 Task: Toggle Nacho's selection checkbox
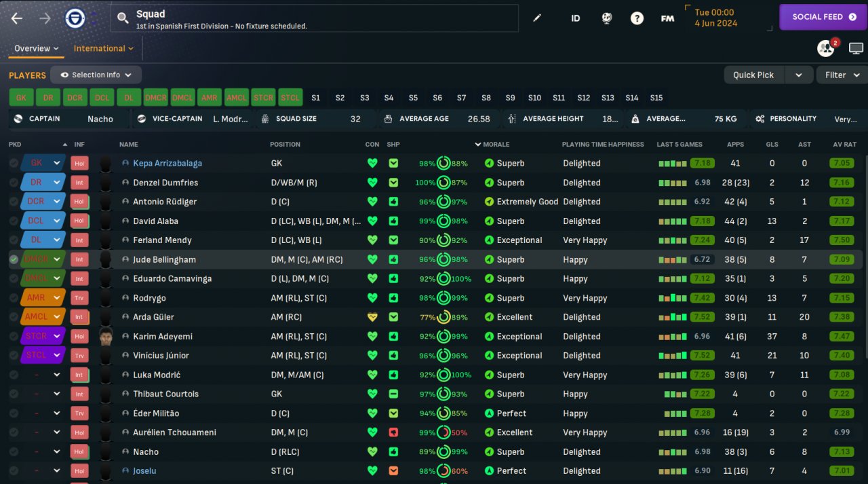14,451
